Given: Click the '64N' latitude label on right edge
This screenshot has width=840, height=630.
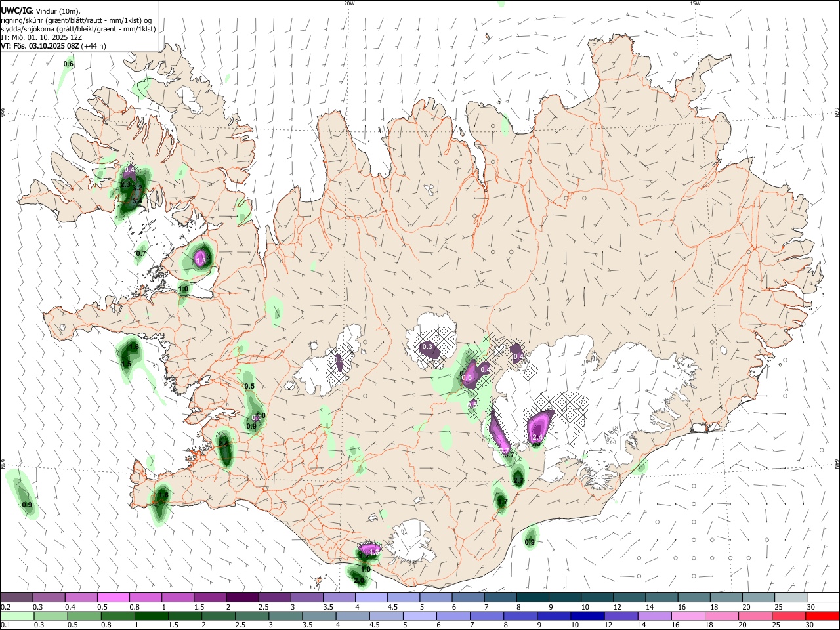Looking at the screenshot, I should (x=837, y=463).
